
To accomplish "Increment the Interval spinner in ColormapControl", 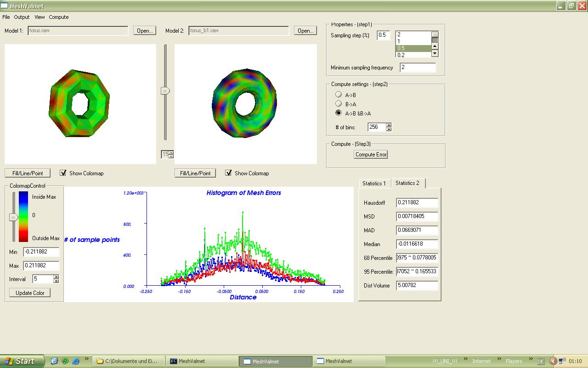I will tap(56, 277).
